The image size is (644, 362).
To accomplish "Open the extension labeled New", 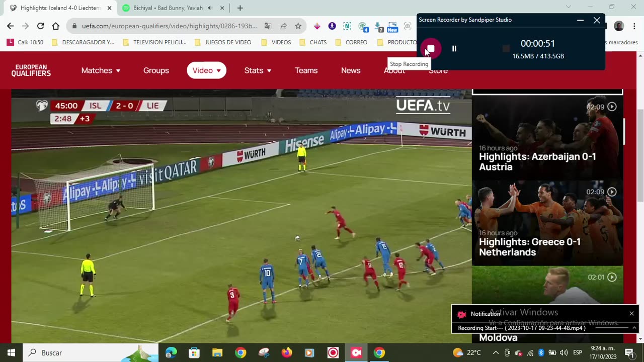I will 393,27.
